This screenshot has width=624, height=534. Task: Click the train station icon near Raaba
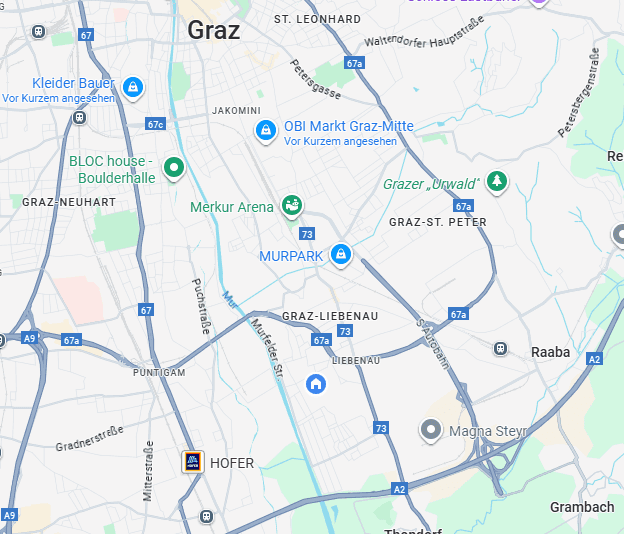coord(500,349)
